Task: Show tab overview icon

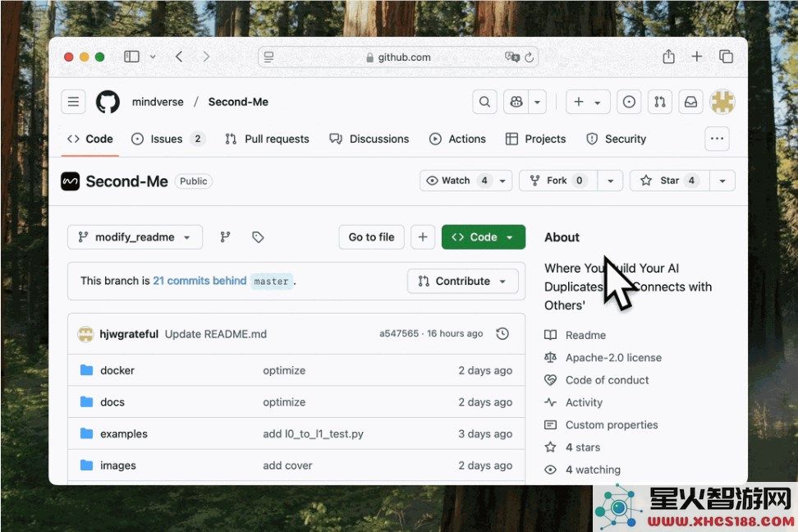Action: tap(727, 57)
